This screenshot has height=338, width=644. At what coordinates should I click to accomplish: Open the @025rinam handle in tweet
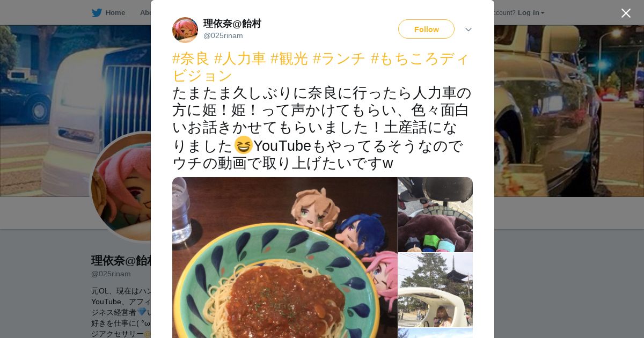pos(223,36)
